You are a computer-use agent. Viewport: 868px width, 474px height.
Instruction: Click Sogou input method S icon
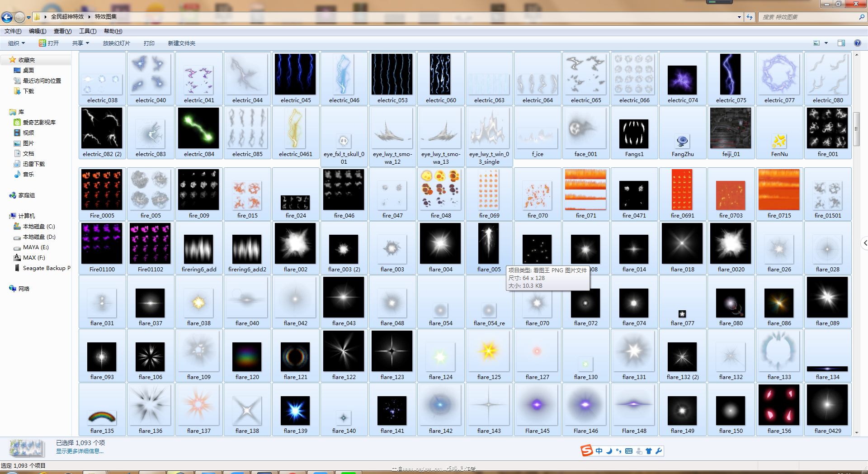point(587,450)
